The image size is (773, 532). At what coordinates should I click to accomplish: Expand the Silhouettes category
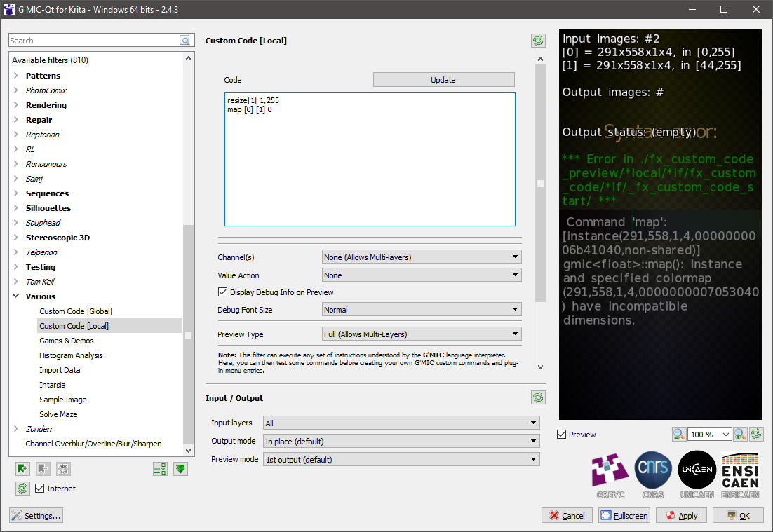[x=15, y=208]
